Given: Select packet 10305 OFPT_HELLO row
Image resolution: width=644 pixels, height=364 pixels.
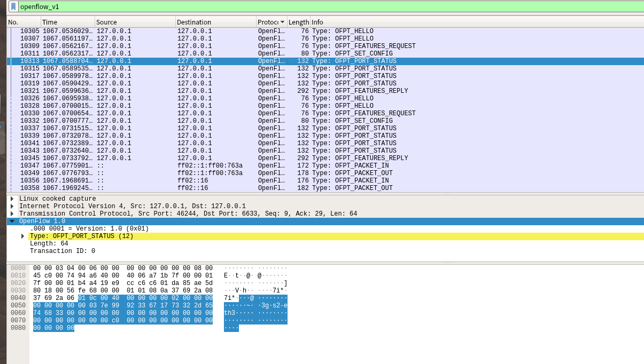Looking at the screenshot, I should tap(325, 31).
